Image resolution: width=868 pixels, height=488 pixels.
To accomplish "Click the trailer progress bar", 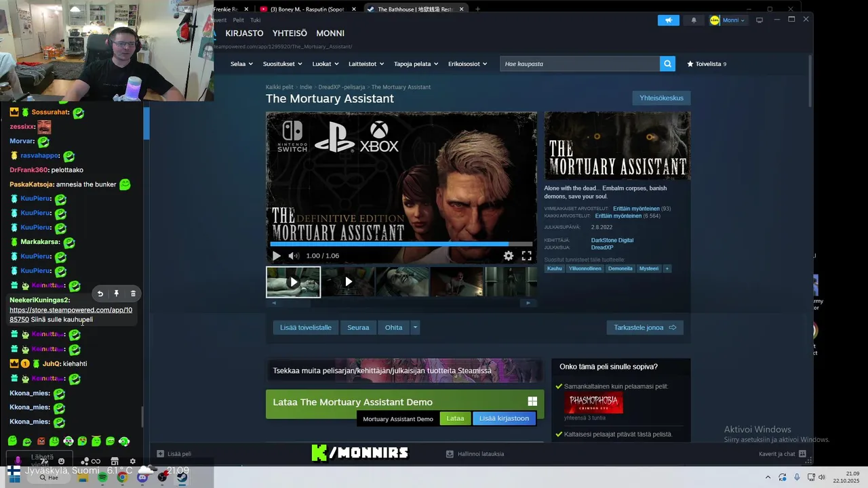I will [401, 244].
